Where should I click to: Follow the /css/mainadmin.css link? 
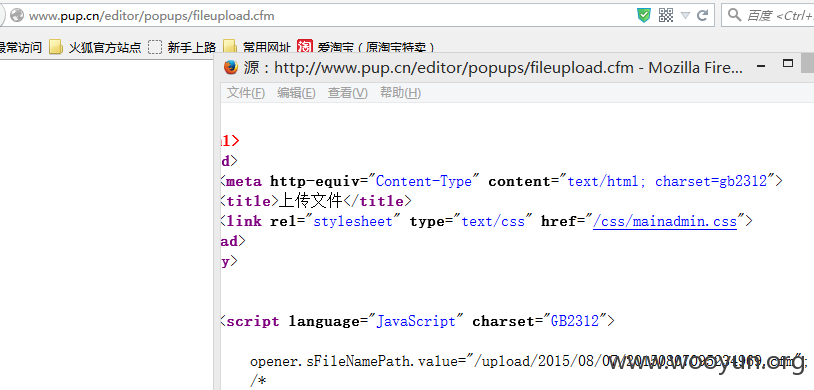pyautogui.click(x=665, y=222)
